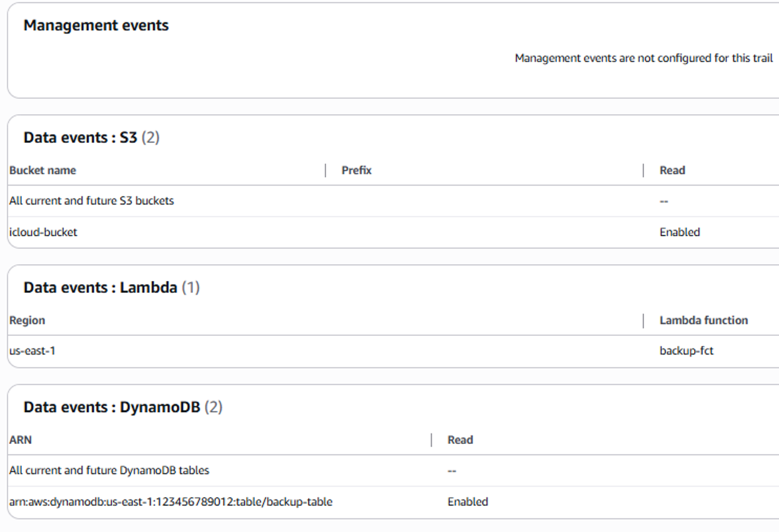779x532 pixels.
Task: Click the Management events section heading
Action: (x=96, y=26)
